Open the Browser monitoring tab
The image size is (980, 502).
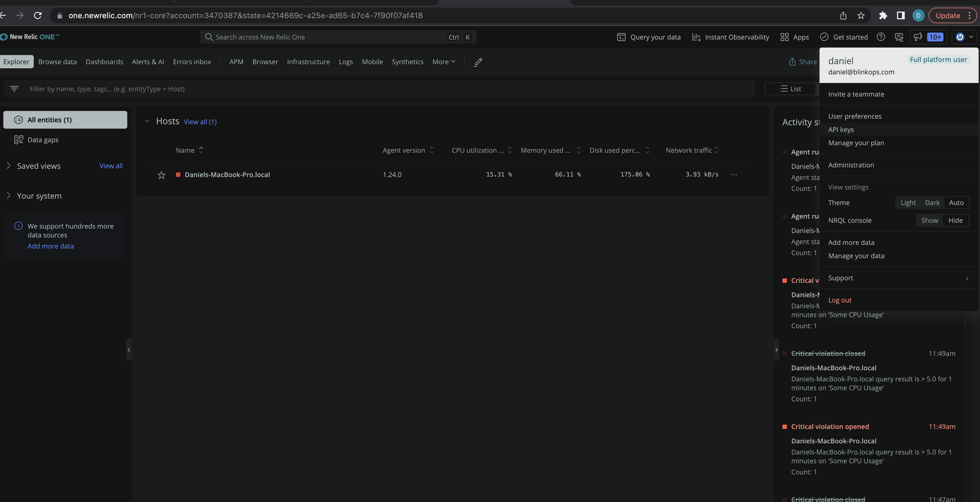265,62
